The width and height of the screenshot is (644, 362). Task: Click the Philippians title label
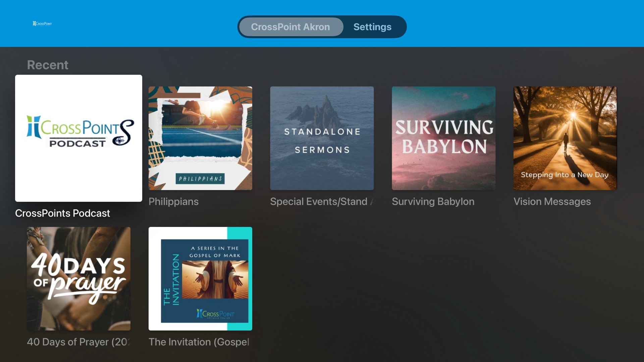[x=173, y=201]
